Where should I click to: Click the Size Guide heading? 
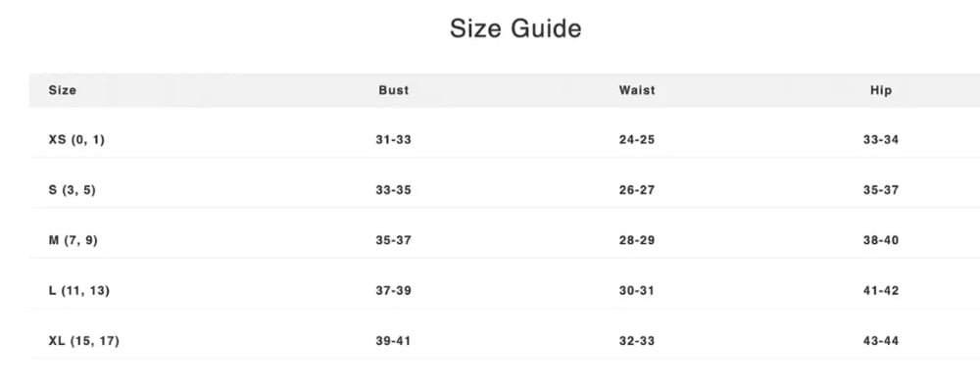click(x=515, y=28)
